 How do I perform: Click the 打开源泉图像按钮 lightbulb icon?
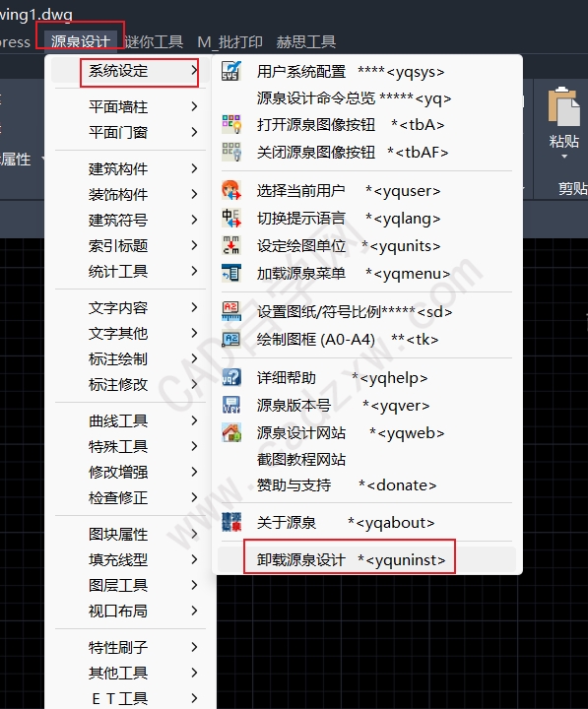coord(231,124)
